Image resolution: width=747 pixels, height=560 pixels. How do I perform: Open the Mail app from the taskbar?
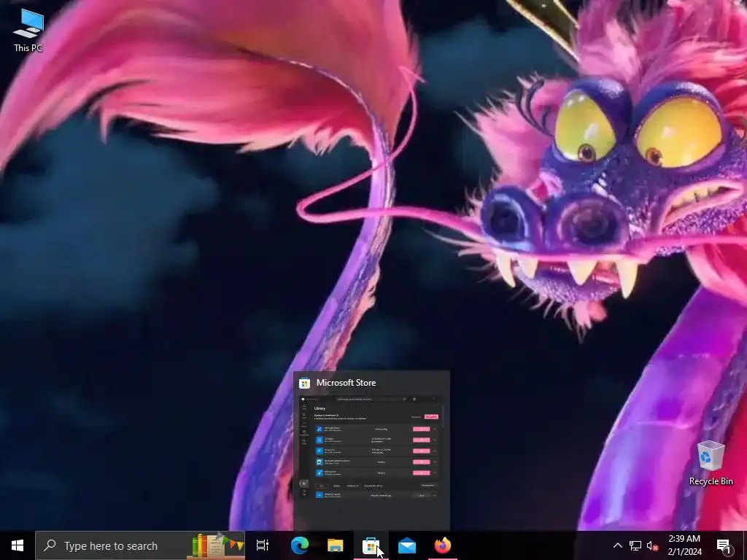[407, 545]
